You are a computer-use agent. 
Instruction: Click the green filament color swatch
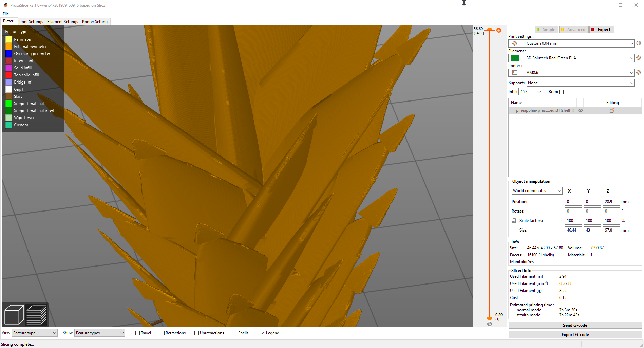coord(515,58)
